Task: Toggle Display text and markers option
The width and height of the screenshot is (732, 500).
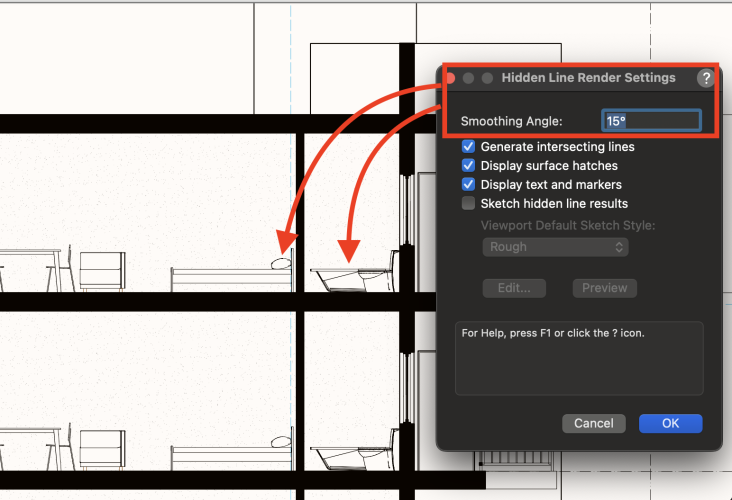Action: (x=468, y=185)
